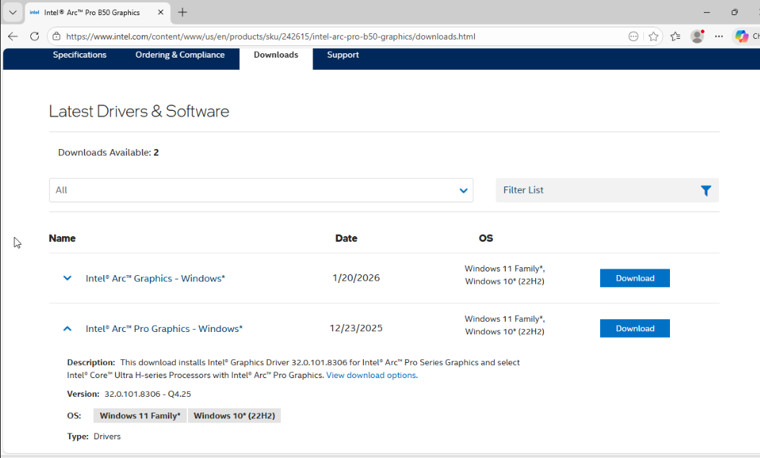Viewport: 760px width, 458px height.
Task: View site information lock icon
Action: click(x=57, y=36)
